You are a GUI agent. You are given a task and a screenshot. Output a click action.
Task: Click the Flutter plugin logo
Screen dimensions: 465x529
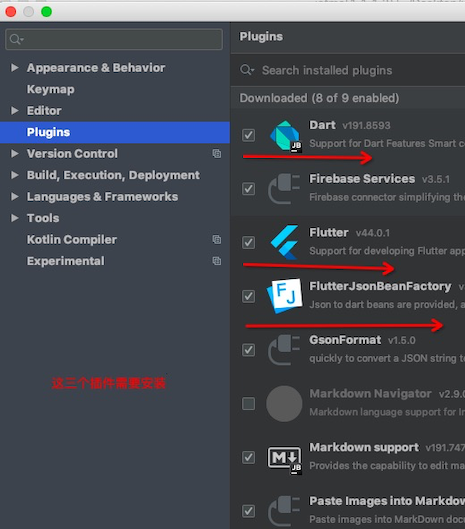tap(284, 242)
